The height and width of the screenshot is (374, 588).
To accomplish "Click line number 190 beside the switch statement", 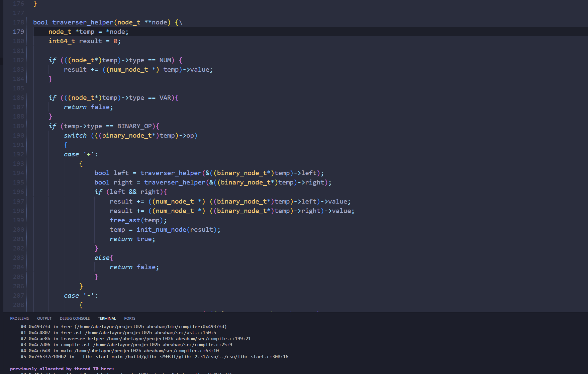I will [18, 136].
